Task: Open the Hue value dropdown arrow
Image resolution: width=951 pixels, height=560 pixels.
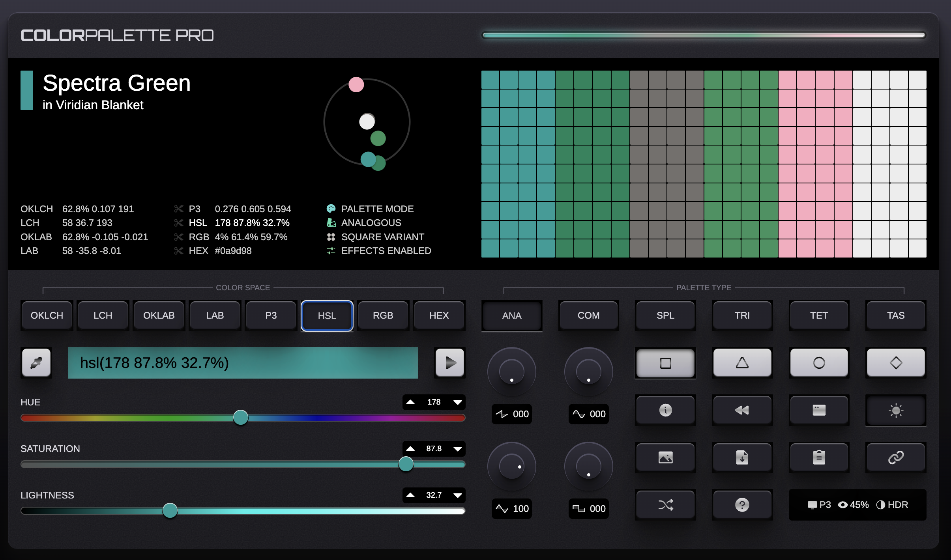Action: point(457,402)
